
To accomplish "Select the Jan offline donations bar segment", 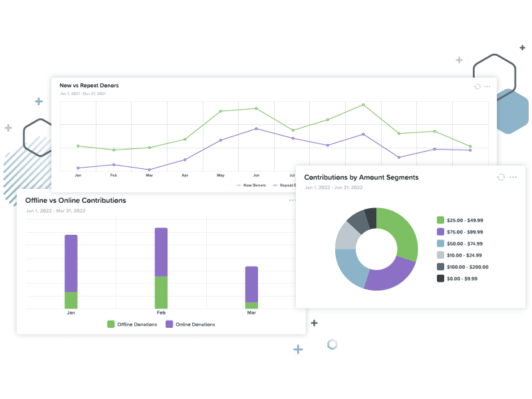I will (x=71, y=301).
